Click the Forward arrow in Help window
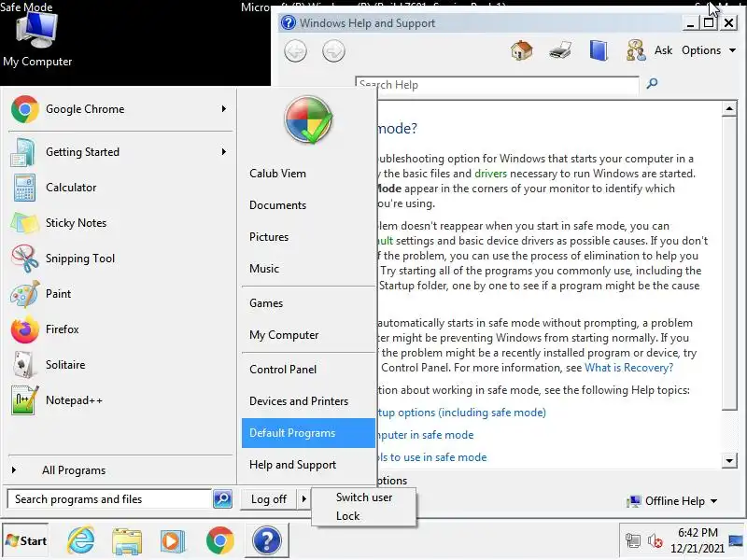The image size is (747, 560). [333, 51]
